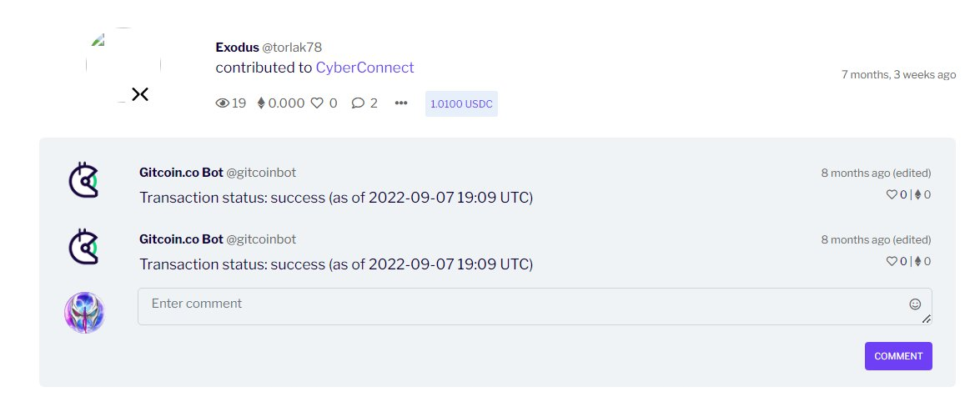Click the X icon below the avatar
Viewport: 980px width, 402px height.
point(140,94)
